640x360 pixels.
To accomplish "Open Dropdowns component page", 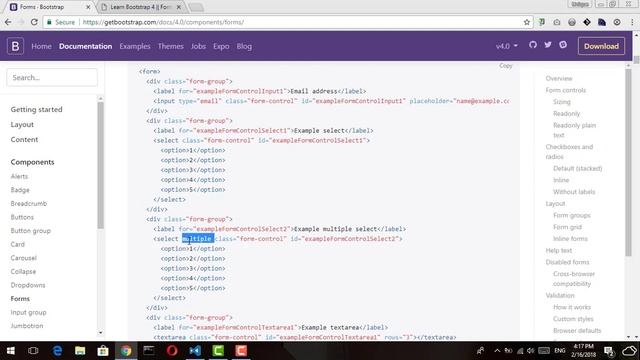I will 28,285.
